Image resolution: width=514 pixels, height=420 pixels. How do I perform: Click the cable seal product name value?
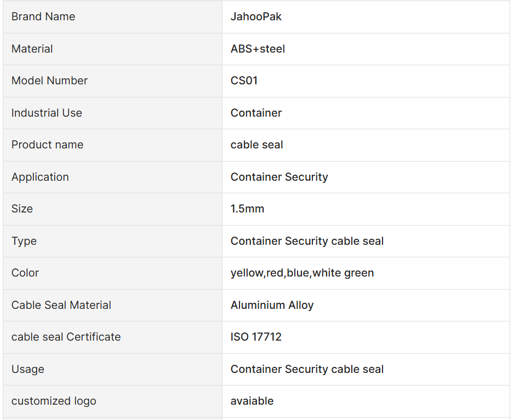tap(256, 145)
